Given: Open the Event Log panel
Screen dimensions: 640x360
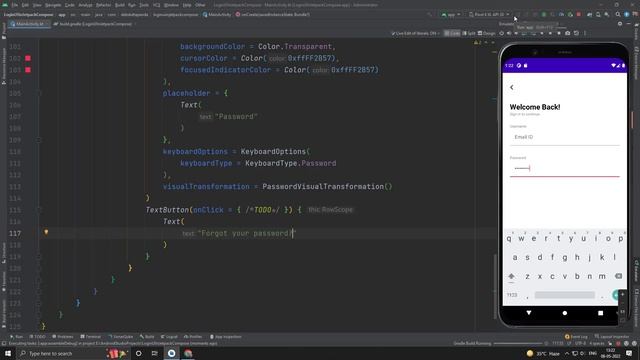Looking at the screenshot, I should point(576,337).
